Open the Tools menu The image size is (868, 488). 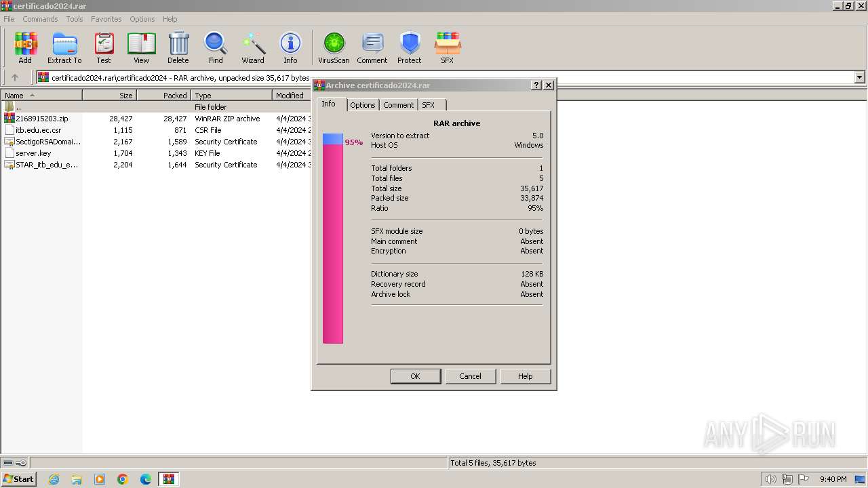click(x=75, y=19)
